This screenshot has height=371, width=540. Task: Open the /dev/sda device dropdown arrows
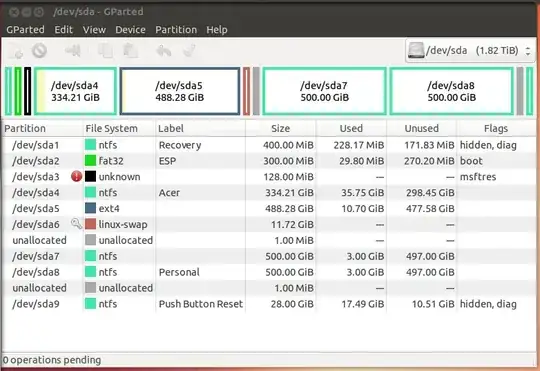(528, 51)
